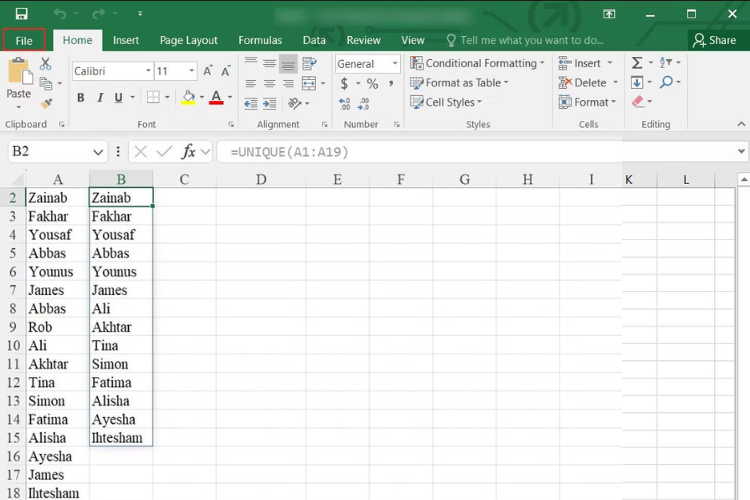750x500 pixels.
Task: Click Tell me what you want box
Action: coord(525,40)
